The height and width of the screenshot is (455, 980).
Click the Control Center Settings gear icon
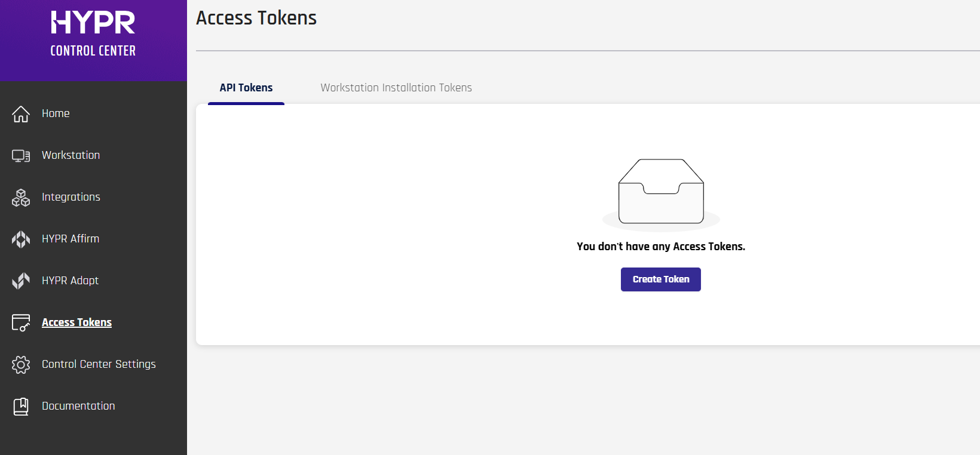[x=21, y=364]
